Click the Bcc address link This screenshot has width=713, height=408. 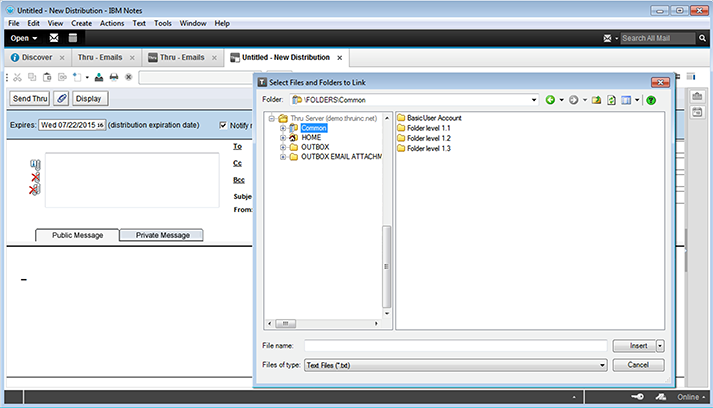coord(239,180)
